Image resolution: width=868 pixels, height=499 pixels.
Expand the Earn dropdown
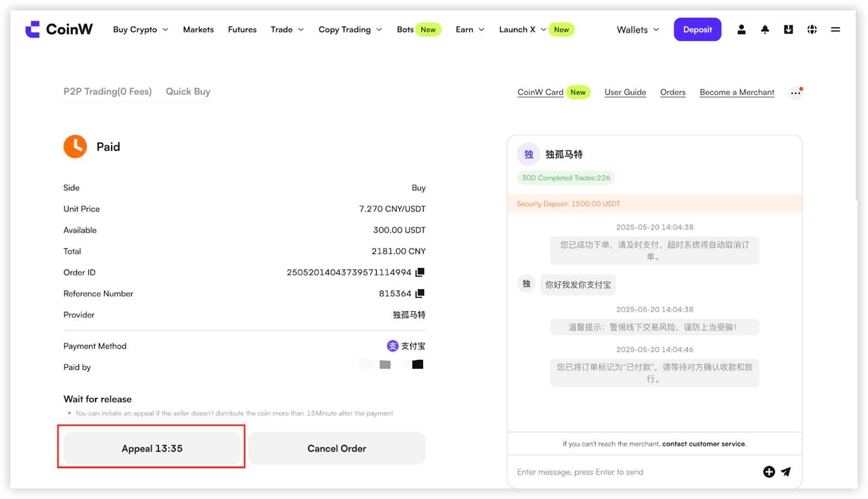[x=470, y=29]
